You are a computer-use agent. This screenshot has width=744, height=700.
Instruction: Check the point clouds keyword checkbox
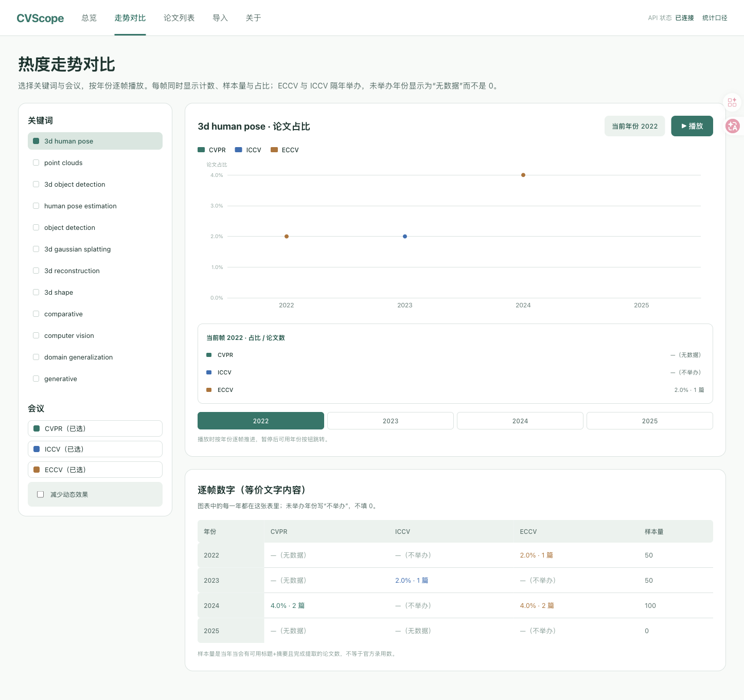click(36, 163)
